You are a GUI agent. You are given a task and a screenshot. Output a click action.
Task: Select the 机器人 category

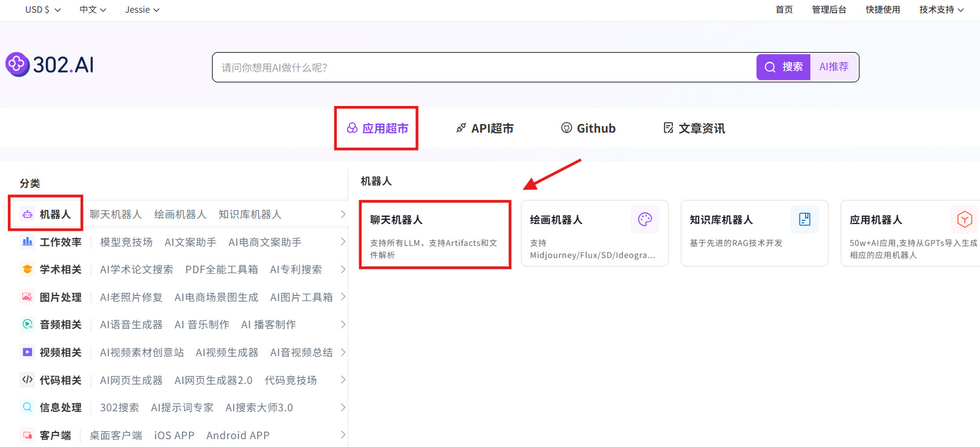click(x=55, y=214)
